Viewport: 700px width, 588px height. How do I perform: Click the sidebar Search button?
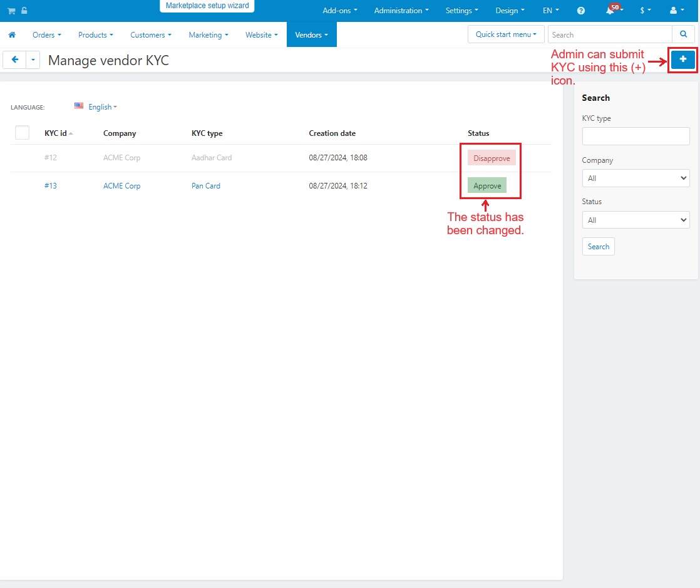coord(598,247)
